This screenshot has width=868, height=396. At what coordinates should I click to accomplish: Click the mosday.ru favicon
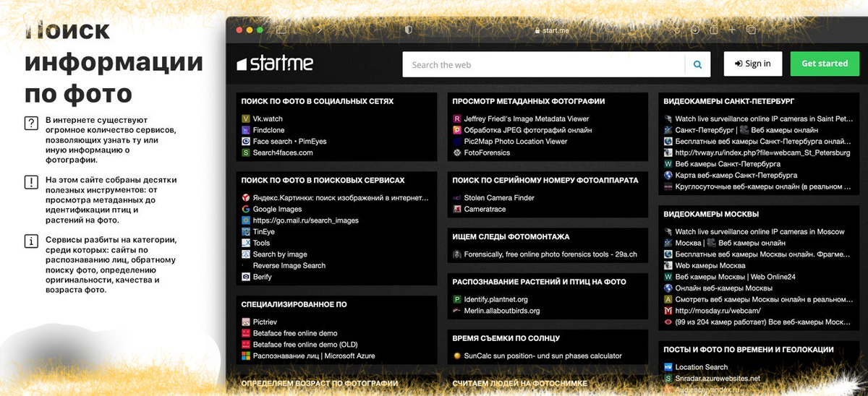coord(668,311)
